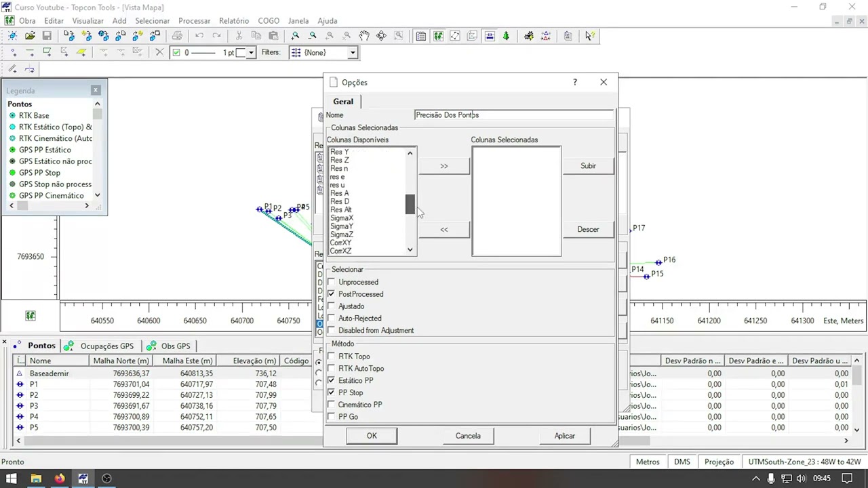This screenshot has width=868, height=488.
Task: Click the adjustment triangles toolbar icon
Action: point(546,36)
